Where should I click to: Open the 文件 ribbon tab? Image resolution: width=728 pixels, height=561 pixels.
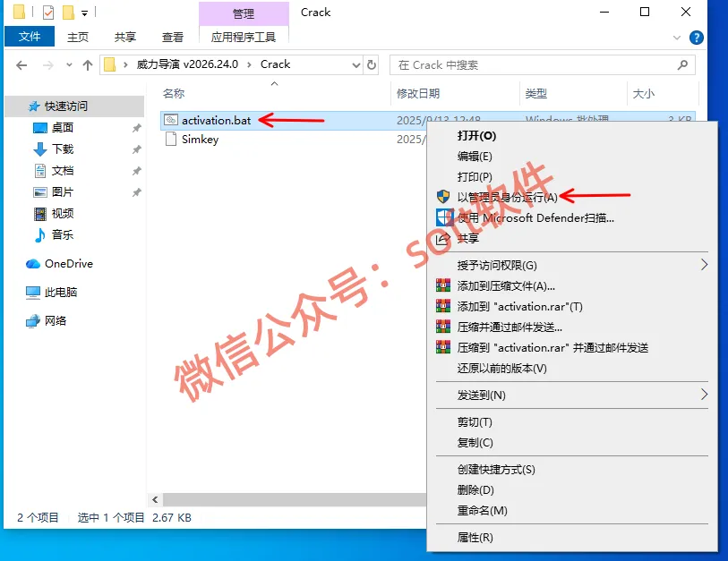30,37
